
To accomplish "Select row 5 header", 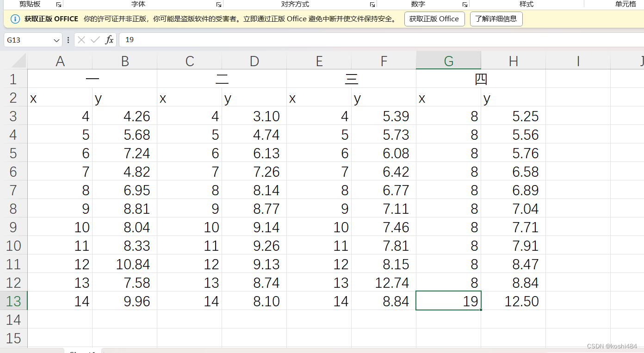I will tap(13, 153).
